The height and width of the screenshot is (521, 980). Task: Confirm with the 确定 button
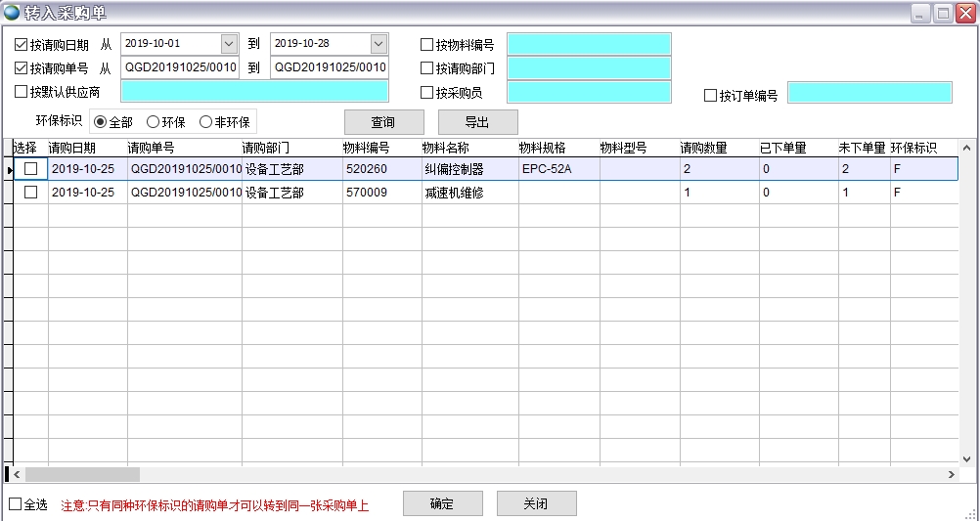[x=442, y=503]
